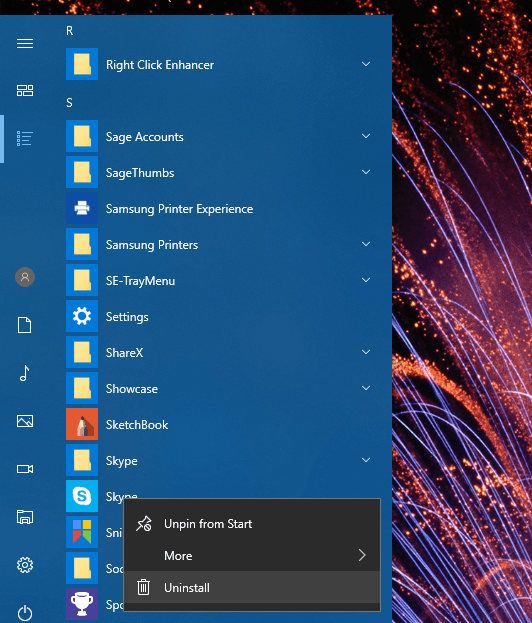
Task: Select Showcase folder label
Action: pyautogui.click(x=132, y=389)
